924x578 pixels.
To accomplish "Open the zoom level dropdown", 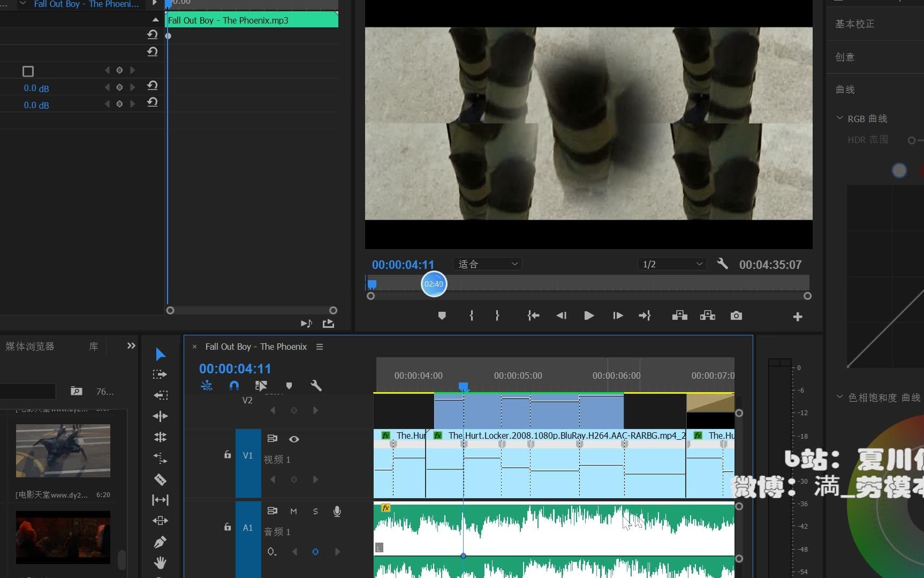I will (x=488, y=264).
